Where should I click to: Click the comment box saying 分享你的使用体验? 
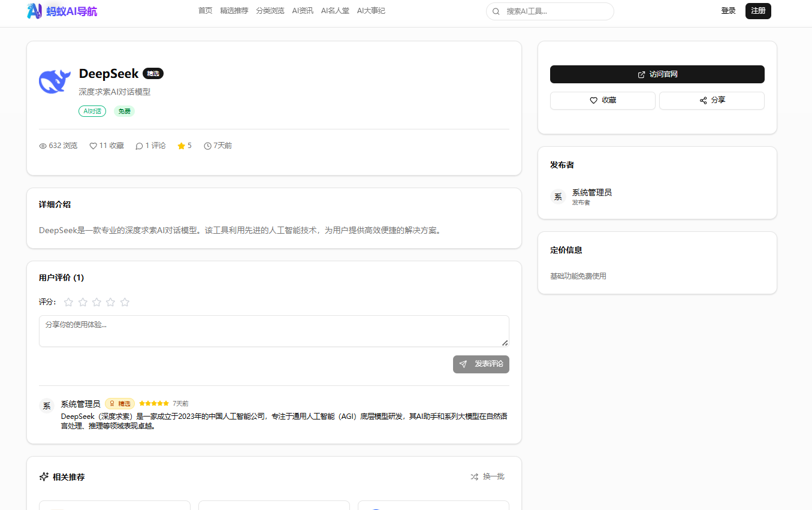point(273,331)
